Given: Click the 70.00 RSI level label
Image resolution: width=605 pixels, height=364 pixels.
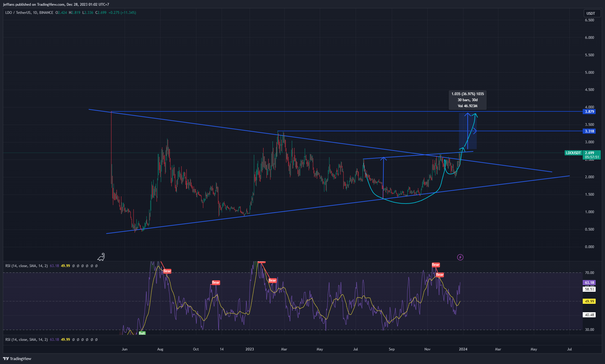Looking at the screenshot, I should click(589, 273).
